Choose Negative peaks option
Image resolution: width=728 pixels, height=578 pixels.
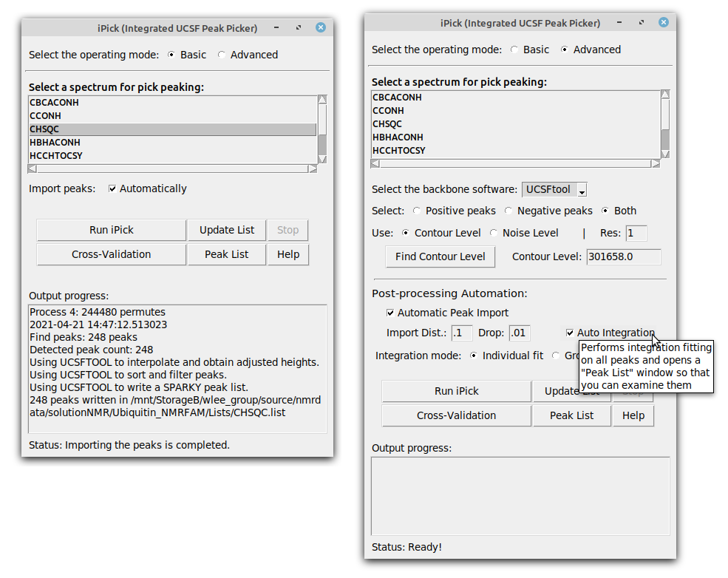[x=508, y=211]
